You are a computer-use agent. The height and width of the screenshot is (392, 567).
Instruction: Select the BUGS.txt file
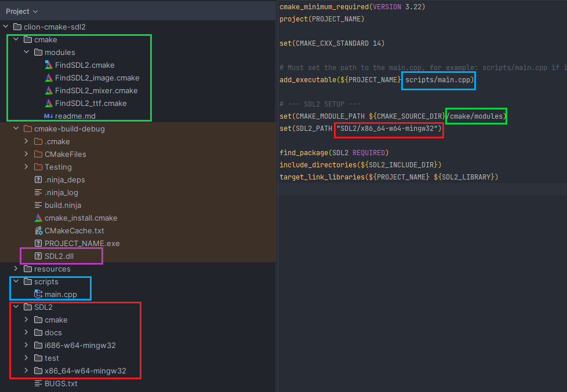click(61, 383)
